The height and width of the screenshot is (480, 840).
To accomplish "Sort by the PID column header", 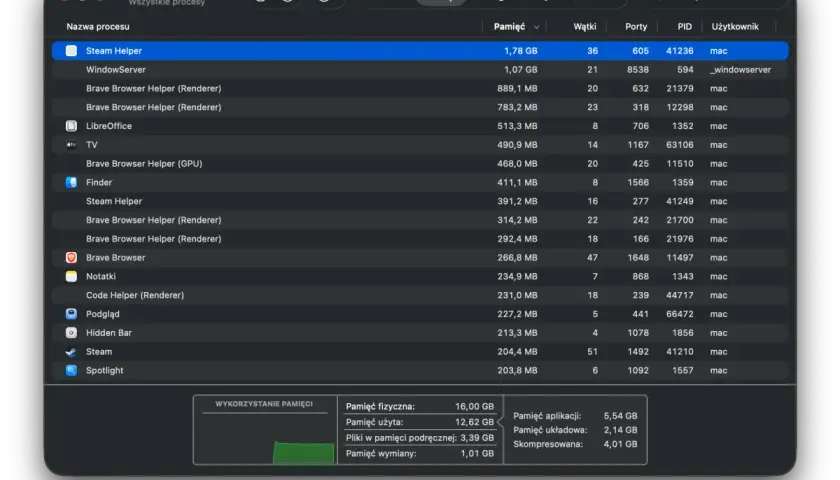I will pos(685,26).
